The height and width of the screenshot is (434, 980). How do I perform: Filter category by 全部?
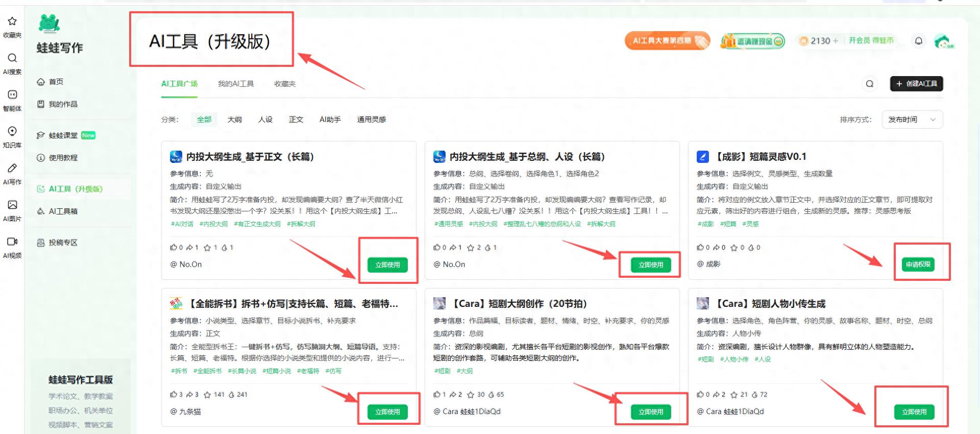click(x=204, y=119)
